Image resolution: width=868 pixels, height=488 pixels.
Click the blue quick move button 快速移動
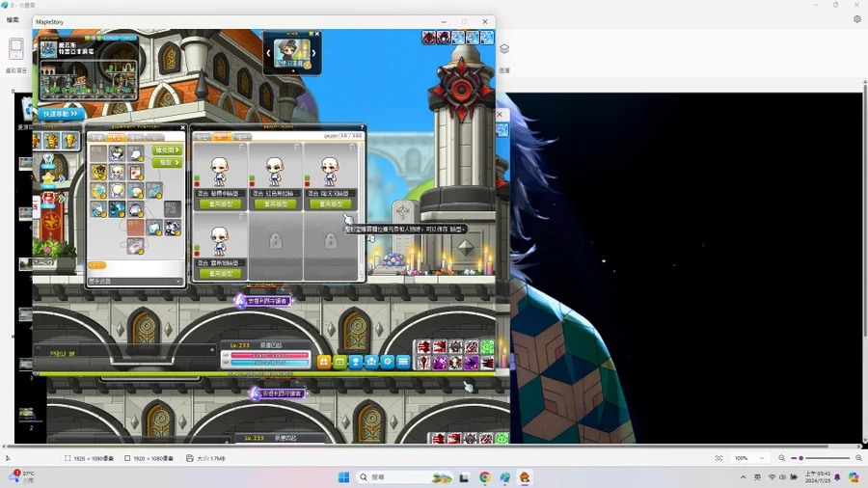pyautogui.click(x=61, y=114)
